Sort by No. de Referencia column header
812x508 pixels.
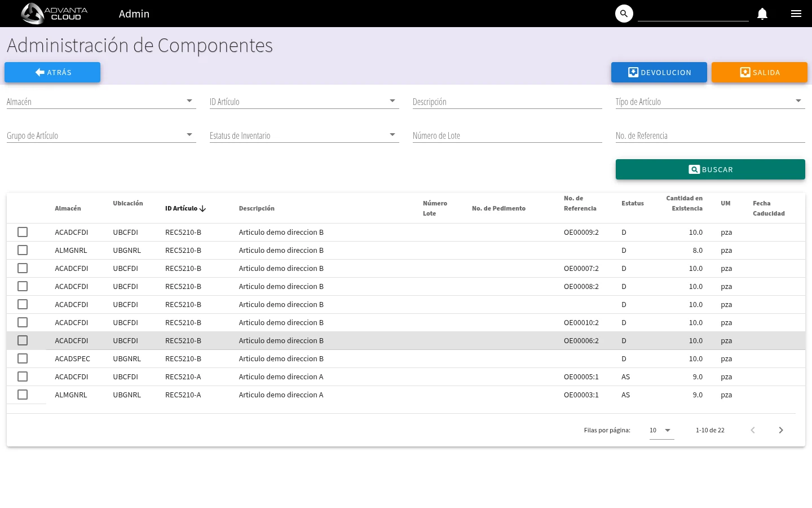pyautogui.click(x=580, y=204)
